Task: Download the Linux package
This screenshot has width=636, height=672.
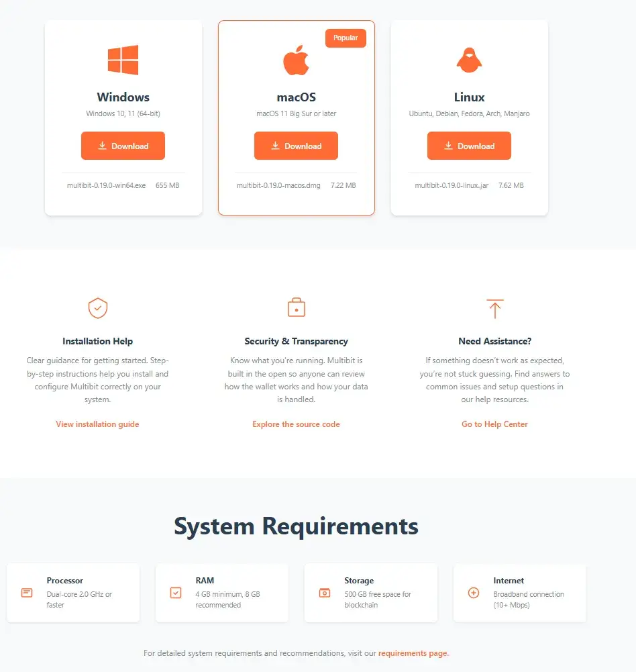Action: point(469,146)
